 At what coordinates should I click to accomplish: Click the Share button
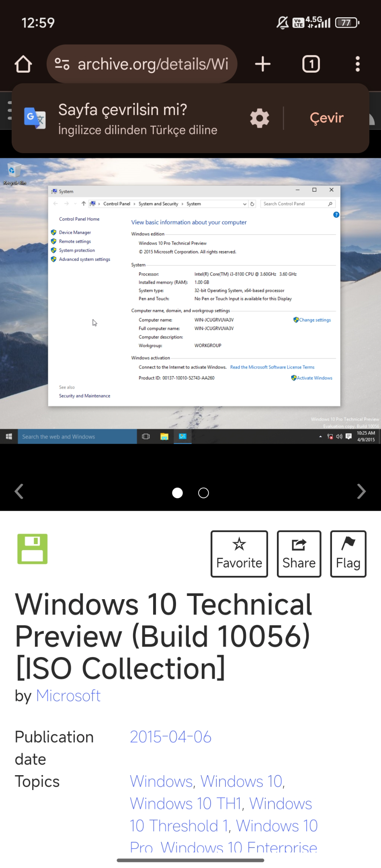pos(299,554)
